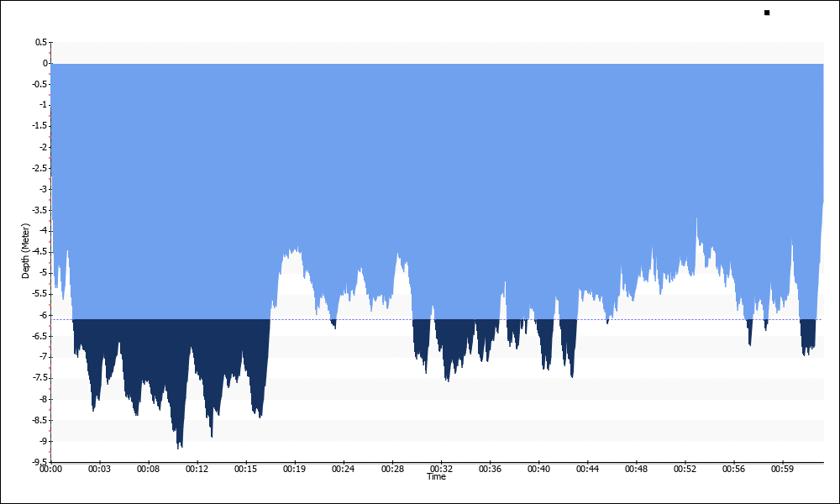Click the '-1' y-axis tick label
This screenshot has width=840, height=504.
pyautogui.click(x=44, y=105)
